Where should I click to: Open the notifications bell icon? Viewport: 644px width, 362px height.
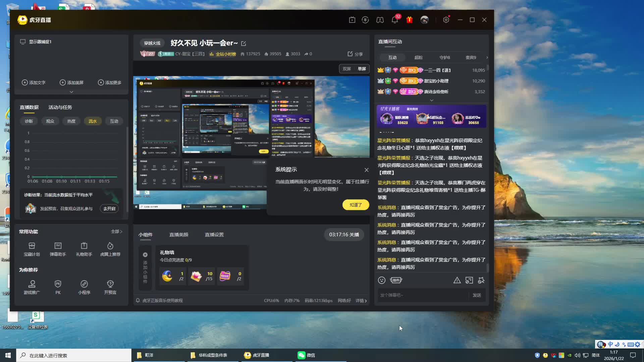point(395,20)
